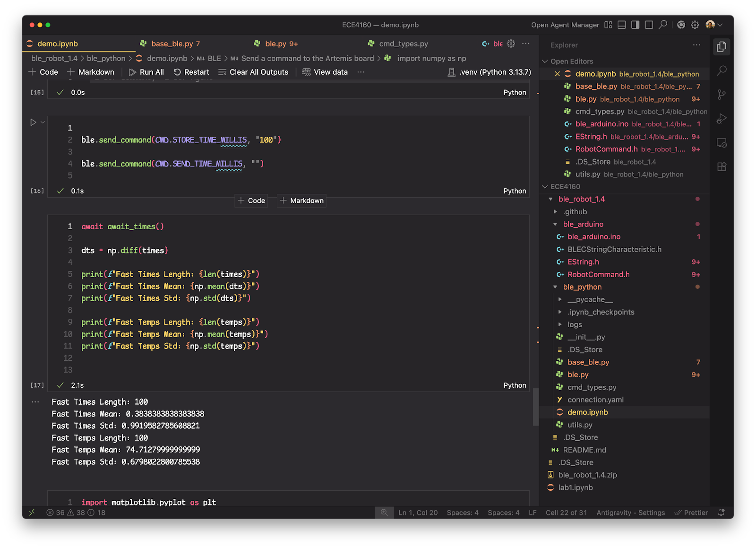Open the Manage gear icon in title bar
Image resolution: width=756 pixels, height=548 pixels.
[x=695, y=25]
